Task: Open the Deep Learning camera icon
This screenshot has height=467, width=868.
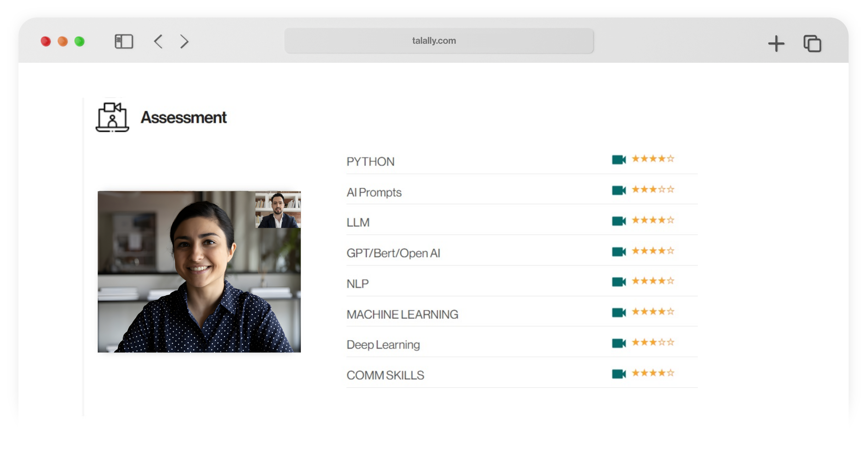Action: click(618, 343)
